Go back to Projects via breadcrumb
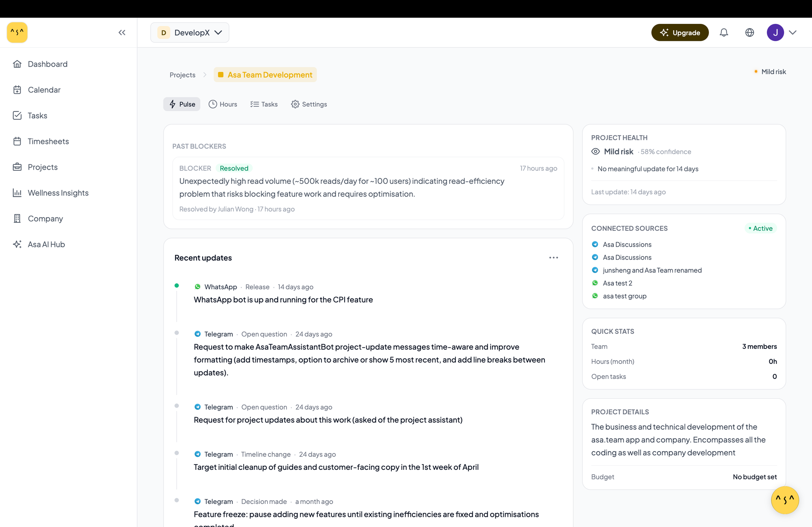 point(182,75)
